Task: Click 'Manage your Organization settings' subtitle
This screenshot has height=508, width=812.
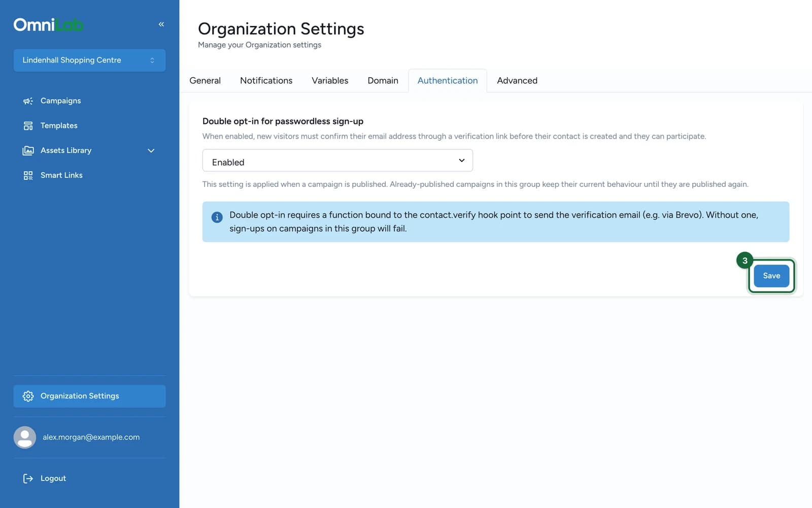Action: point(259,45)
